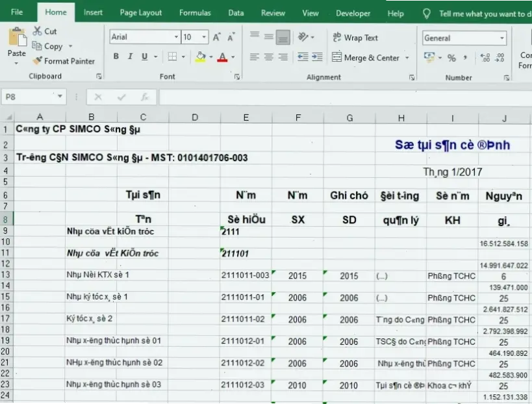Select the column E header
This screenshot has height=404, width=532.
pyautogui.click(x=246, y=118)
